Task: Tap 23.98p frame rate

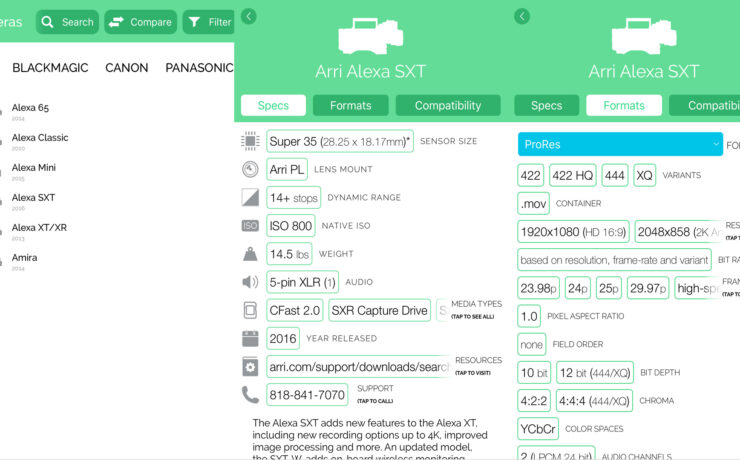Action: click(538, 288)
